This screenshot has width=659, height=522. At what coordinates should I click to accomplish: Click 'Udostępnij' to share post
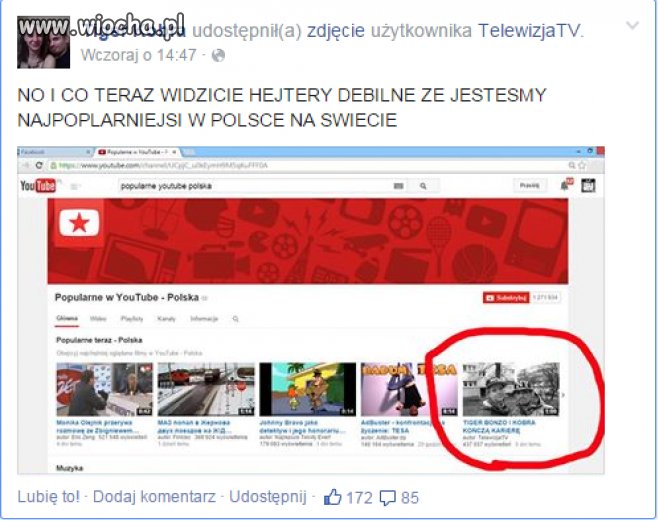pyautogui.click(x=268, y=497)
